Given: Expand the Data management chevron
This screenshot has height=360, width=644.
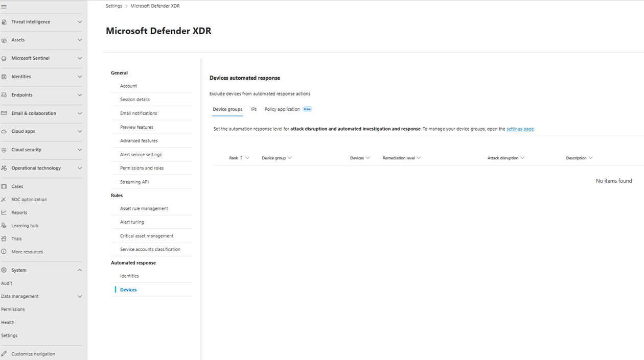Looking at the screenshot, I should [x=79, y=296].
